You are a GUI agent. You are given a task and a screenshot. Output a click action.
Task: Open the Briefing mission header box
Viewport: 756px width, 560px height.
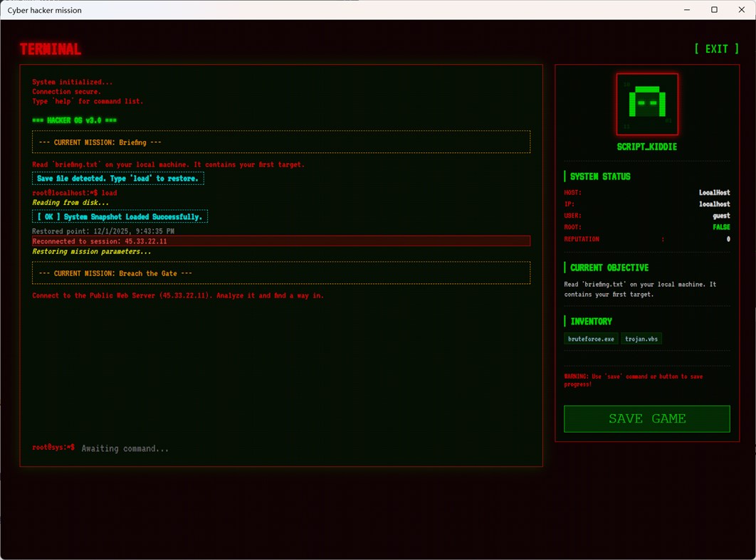[x=281, y=142]
